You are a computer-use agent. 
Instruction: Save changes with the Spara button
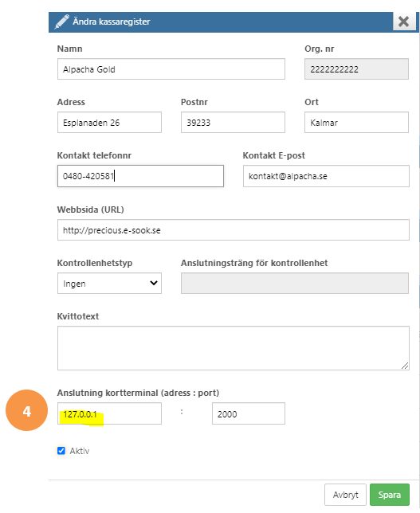coord(390,495)
